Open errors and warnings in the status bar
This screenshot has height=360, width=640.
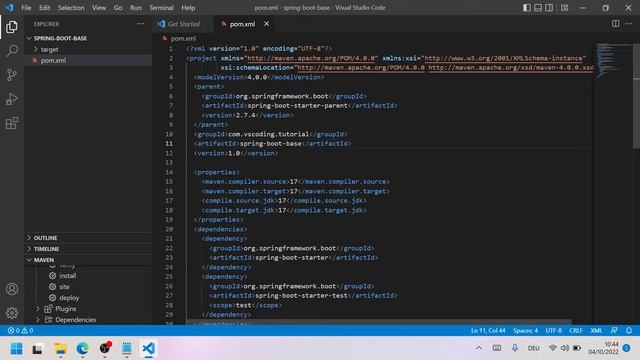(20, 331)
